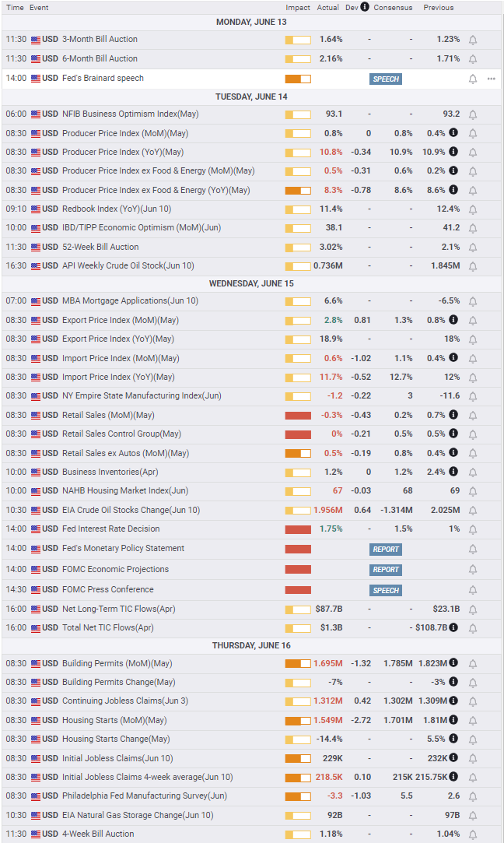Open Housing Starts Change(May) event
Screen dimensions: 504x843
[x=116, y=739]
